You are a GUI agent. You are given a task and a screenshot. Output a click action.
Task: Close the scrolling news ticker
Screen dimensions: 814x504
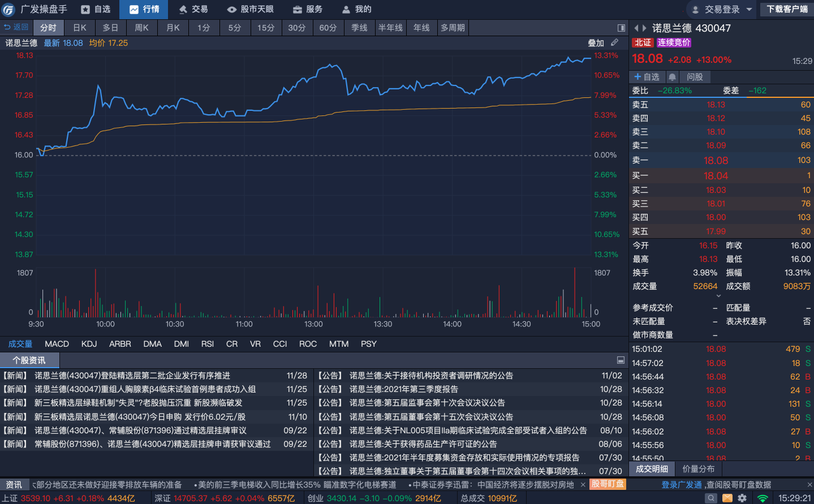[583, 485]
